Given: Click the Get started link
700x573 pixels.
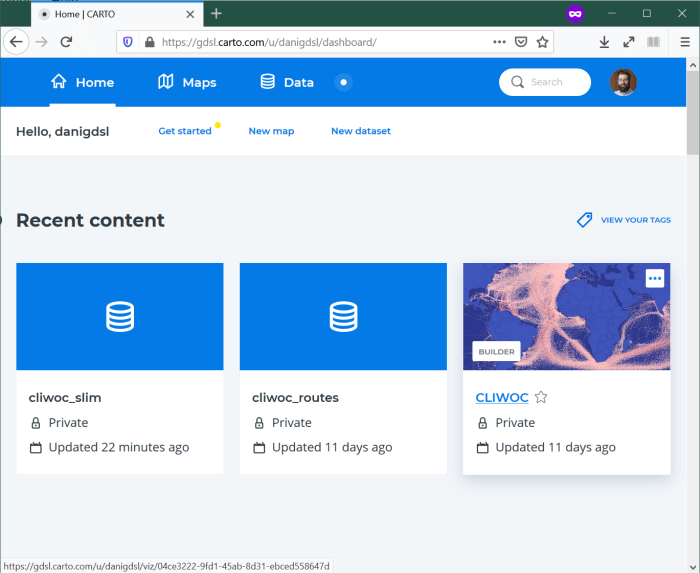Looking at the screenshot, I should pyautogui.click(x=185, y=131).
